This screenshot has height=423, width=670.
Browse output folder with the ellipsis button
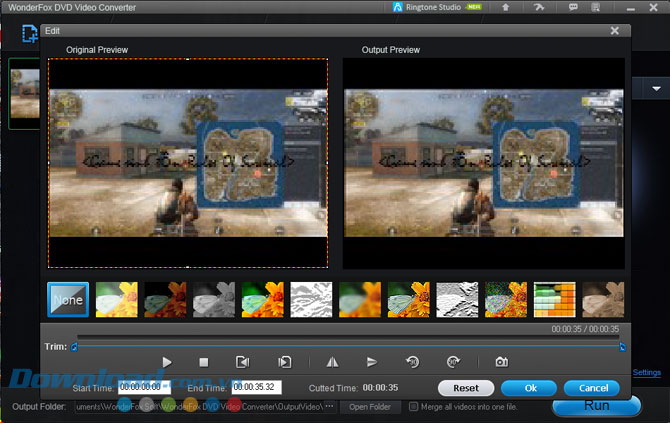(x=329, y=406)
